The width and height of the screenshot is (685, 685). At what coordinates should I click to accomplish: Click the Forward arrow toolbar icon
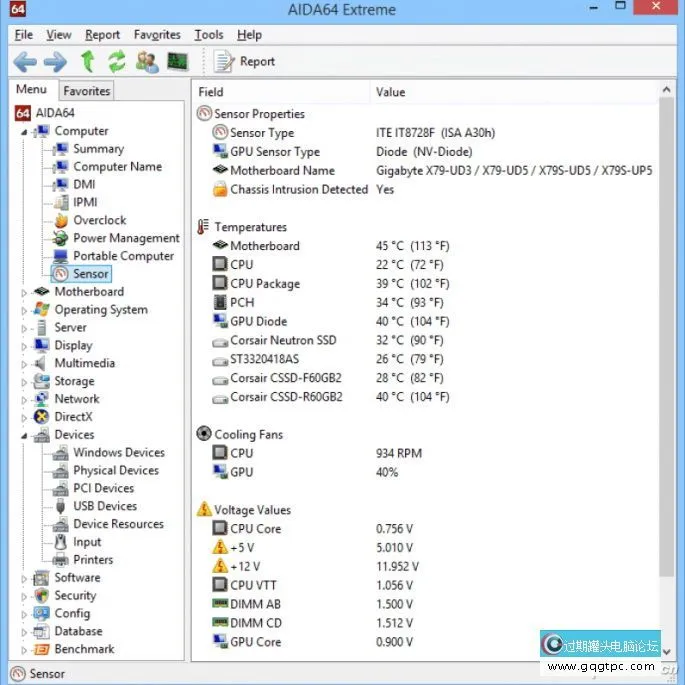(55, 62)
